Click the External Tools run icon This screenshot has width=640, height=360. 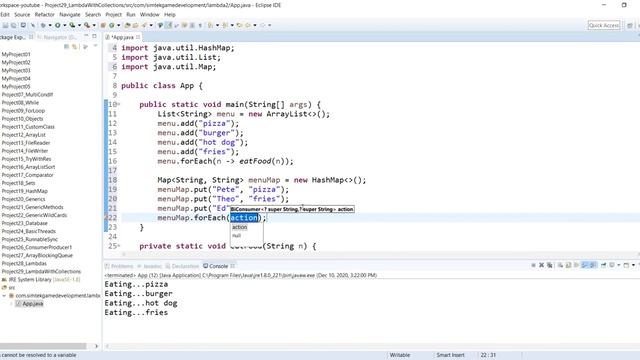pyautogui.click(x=87, y=25)
